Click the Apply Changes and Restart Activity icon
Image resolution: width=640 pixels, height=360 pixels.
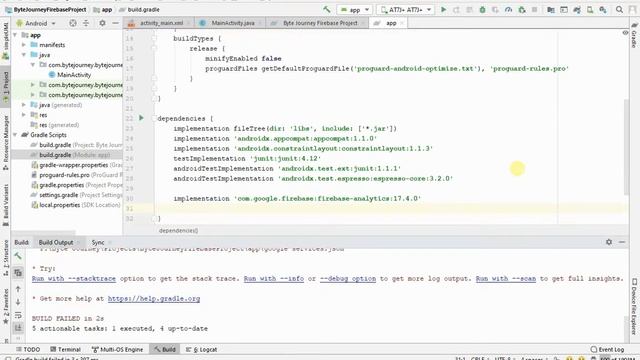pos(456,9)
